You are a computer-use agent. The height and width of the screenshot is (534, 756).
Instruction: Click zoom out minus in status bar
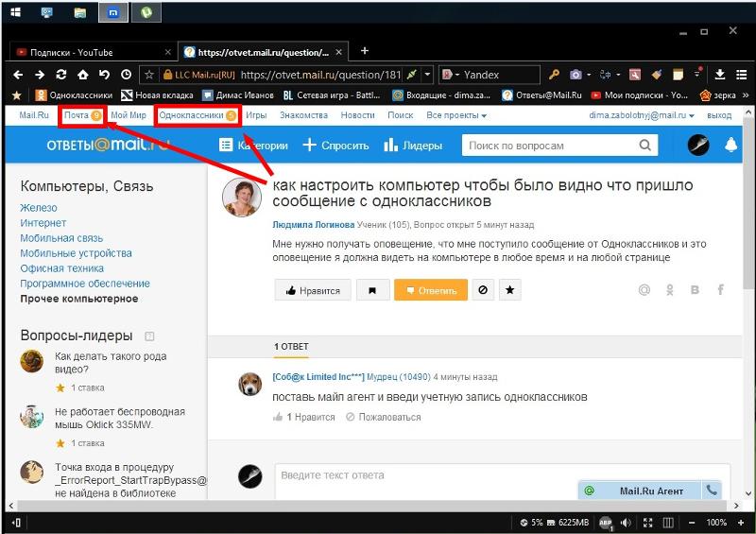[x=692, y=523]
